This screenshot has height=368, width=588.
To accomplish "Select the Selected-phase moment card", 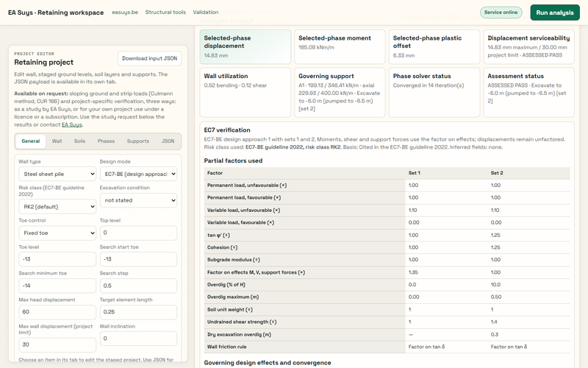I will click(x=340, y=46).
